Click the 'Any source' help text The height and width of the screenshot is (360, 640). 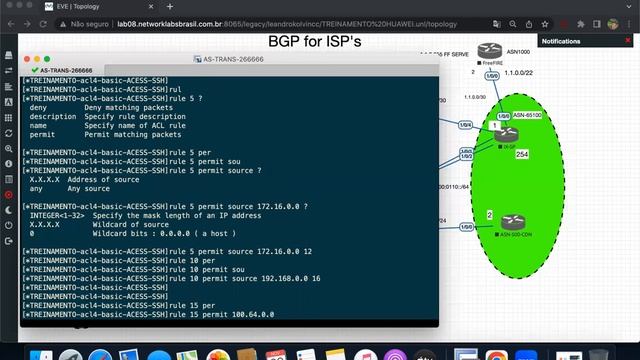click(89, 189)
